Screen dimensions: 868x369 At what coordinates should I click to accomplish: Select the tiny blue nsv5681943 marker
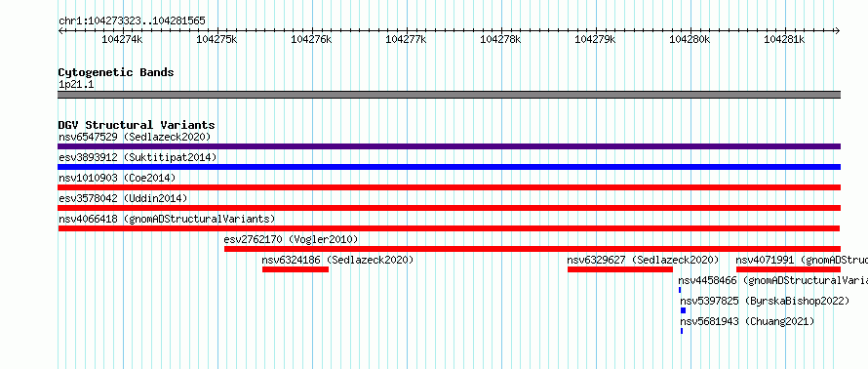pos(682,331)
